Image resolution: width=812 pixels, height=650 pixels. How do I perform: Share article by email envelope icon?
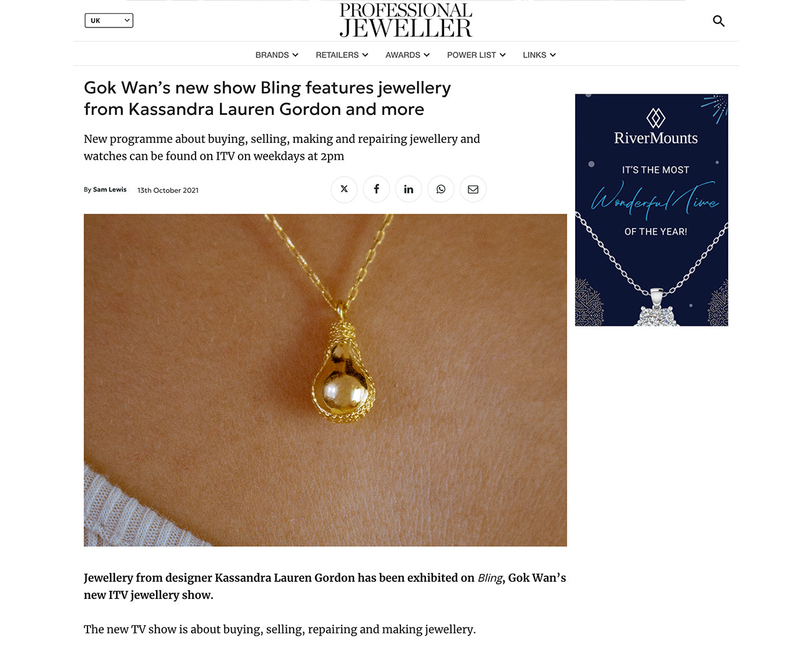click(x=473, y=189)
